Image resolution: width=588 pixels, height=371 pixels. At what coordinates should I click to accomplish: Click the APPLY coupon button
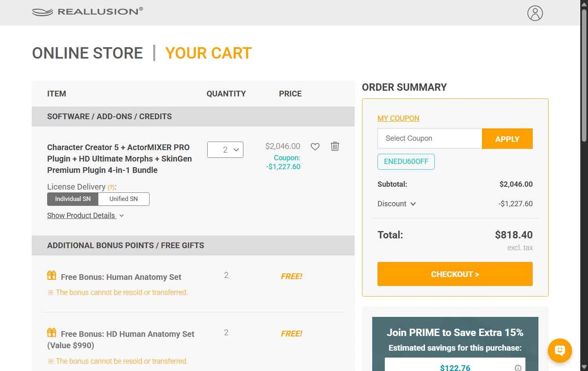507,139
